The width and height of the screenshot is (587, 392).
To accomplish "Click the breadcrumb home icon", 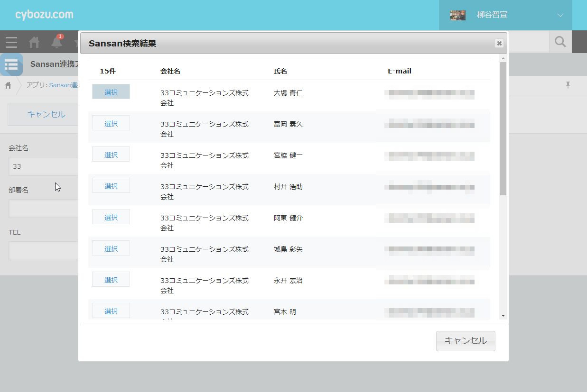I will tap(8, 85).
